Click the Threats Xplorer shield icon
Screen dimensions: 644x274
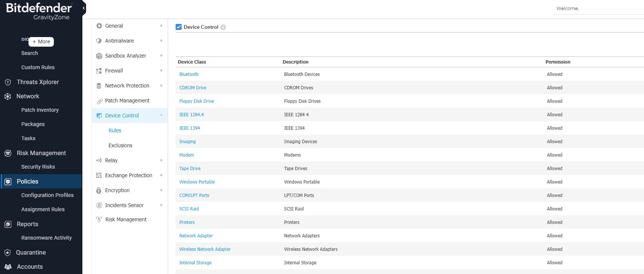coord(8,82)
